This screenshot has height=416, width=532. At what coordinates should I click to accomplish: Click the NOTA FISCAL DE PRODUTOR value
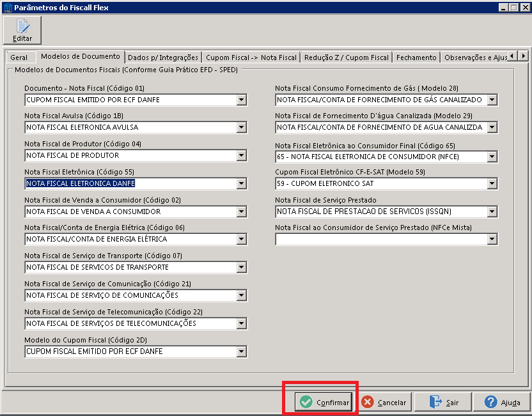point(73,155)
